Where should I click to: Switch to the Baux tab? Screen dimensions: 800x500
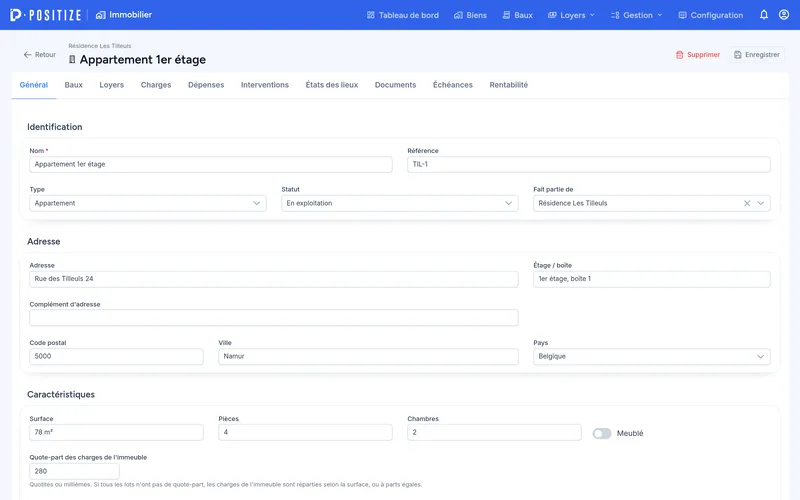point(73,85)
